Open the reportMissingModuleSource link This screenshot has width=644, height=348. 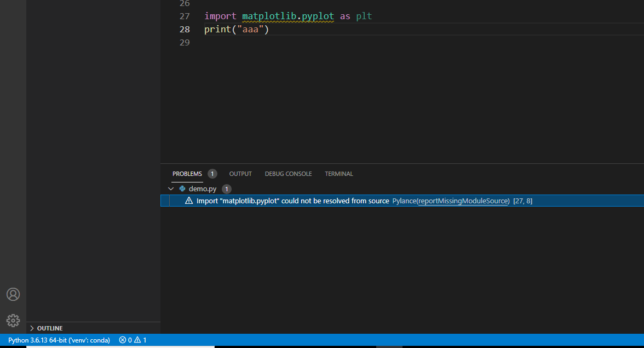[x=463, y=201]
